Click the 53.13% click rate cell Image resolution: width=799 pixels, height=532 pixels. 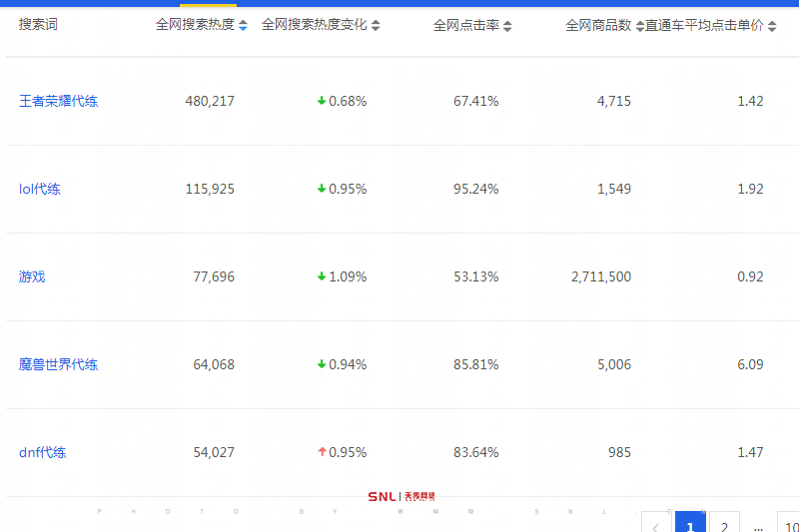pyautogui.click(x=476, y=276)
